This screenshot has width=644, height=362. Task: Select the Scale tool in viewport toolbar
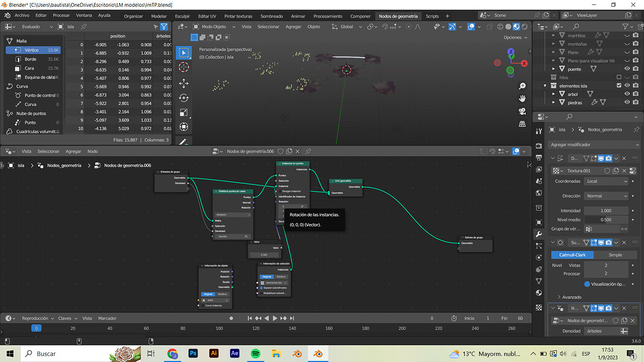(184, 113)
